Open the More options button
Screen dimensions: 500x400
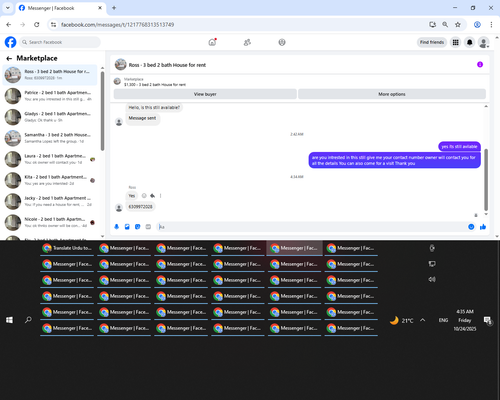click(392, 94)
